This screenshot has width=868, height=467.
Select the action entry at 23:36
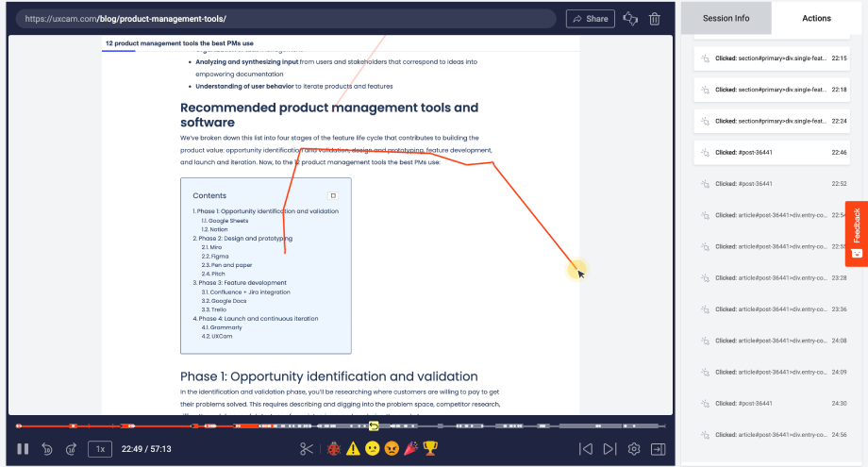click(x=772, y=309)
